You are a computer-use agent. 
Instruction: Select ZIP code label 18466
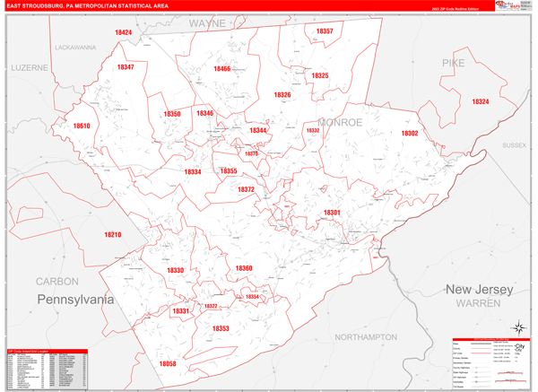pyautogui.click(x=222, y=69)
